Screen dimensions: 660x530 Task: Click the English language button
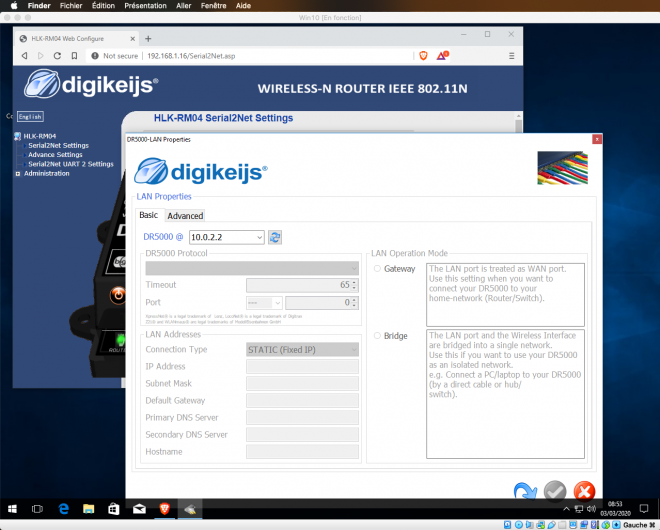(30, 117)
